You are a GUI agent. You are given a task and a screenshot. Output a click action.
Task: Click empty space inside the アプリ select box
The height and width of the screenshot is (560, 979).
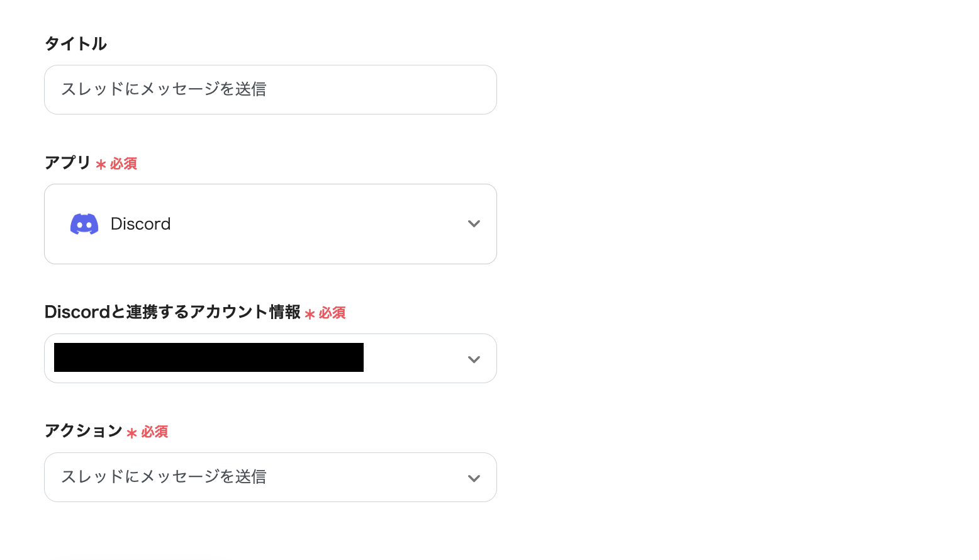pyautogui.click(x=315, y=224)
